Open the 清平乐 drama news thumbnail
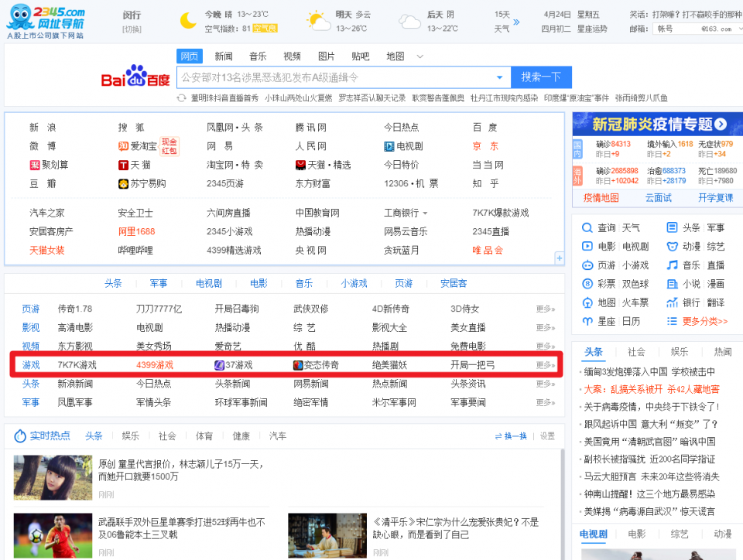Image resolution: width=743 pixels, height=560 pixels. coord(327,535)
